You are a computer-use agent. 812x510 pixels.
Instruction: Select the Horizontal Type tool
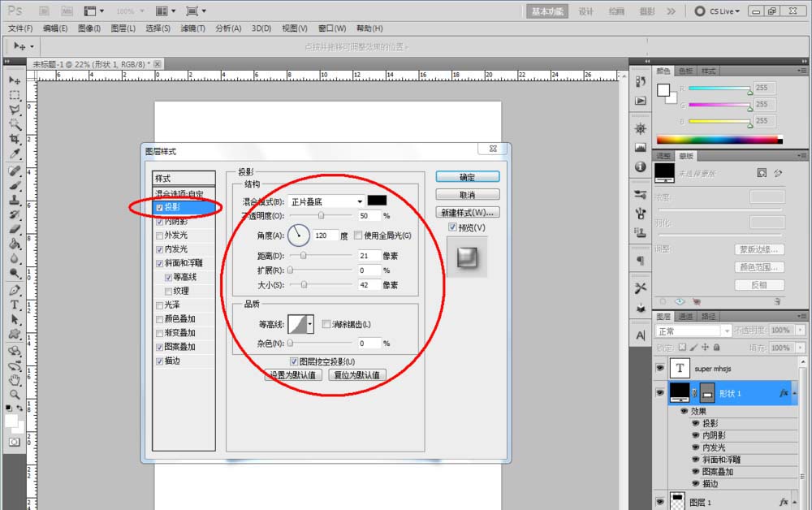(15, 305)
